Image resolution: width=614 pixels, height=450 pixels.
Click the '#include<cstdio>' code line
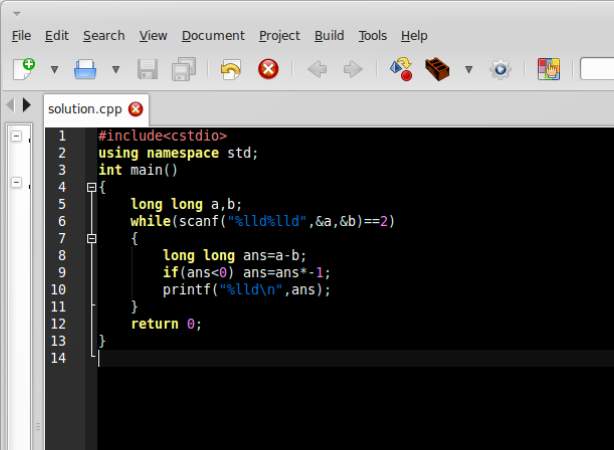[163, 136]
